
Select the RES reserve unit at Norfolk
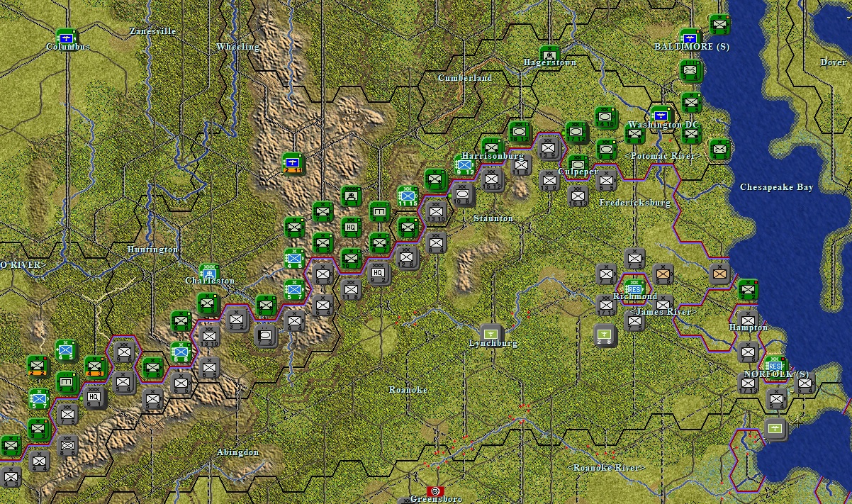[x=775, y=366]
